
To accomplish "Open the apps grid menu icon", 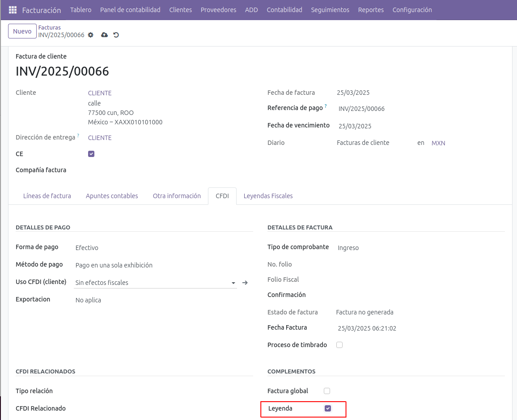I will pyautogui.click(x=13, y=10).
